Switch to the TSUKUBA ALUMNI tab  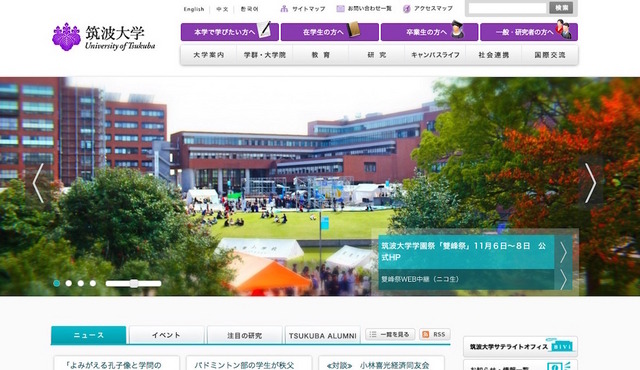322,335
